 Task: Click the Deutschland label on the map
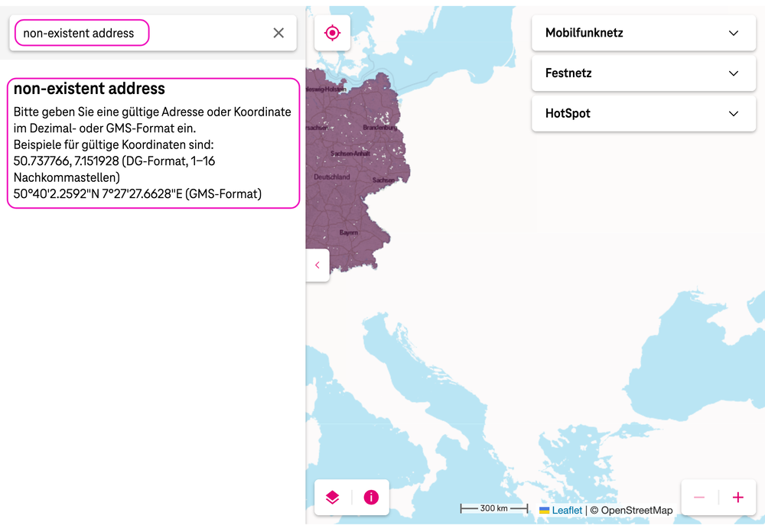click(332, 177)
